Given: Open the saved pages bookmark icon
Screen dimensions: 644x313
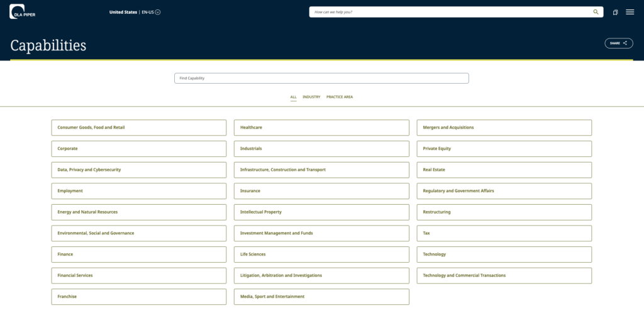Looking at the screenshot, I should pos(615,12).
